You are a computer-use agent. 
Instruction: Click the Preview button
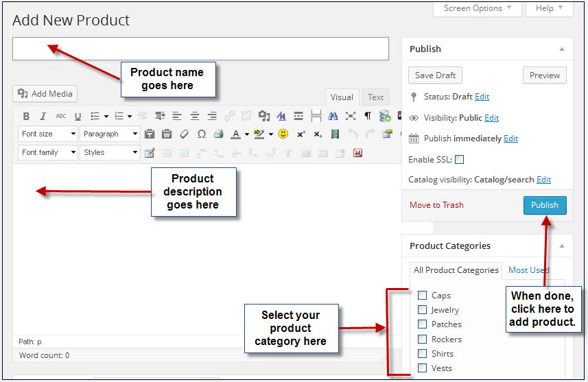coord(545,75)
